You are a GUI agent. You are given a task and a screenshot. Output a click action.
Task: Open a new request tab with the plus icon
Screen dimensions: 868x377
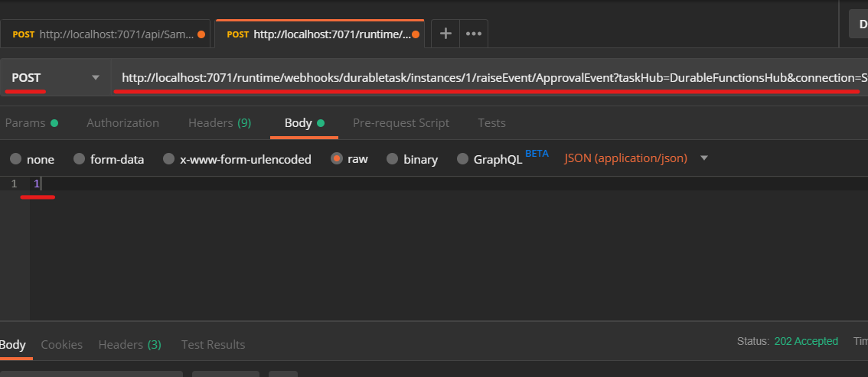(x=445, y=34)
